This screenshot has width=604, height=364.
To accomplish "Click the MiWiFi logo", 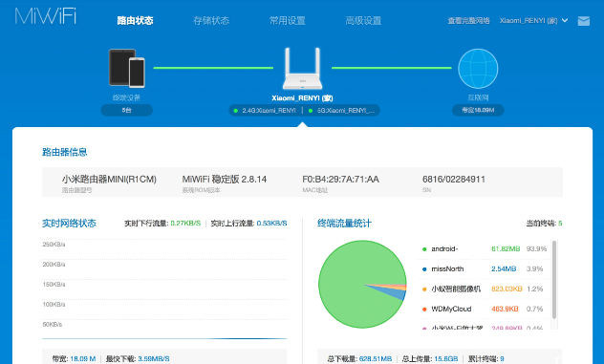I will [x=46, y=16].
